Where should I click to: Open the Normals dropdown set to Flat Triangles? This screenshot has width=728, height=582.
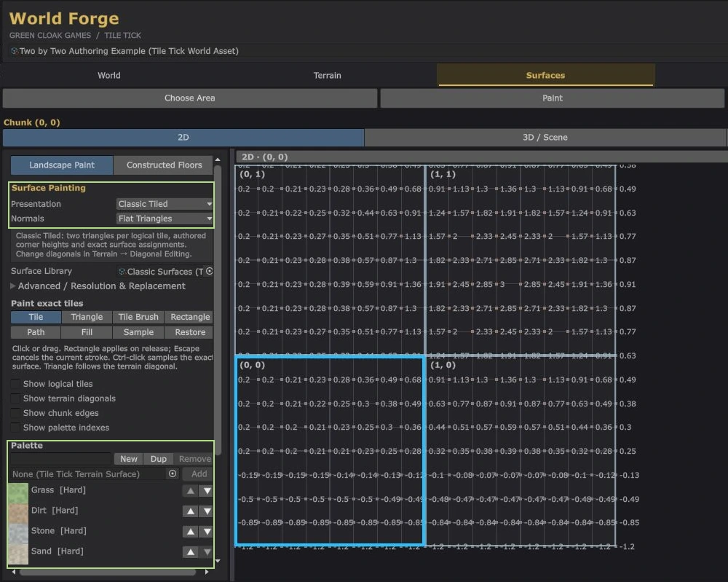click(x=165, y=219)
